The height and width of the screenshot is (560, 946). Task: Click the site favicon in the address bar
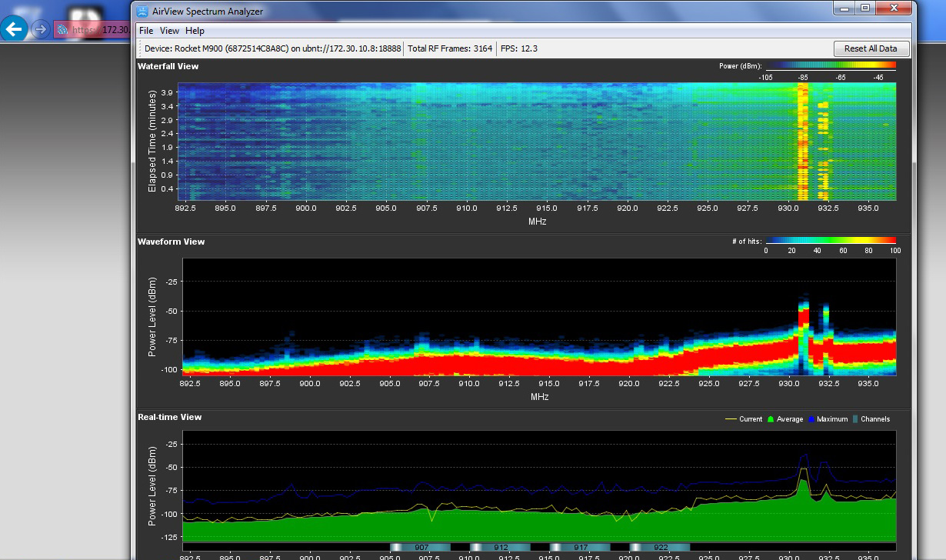click(x=62, y=30)
